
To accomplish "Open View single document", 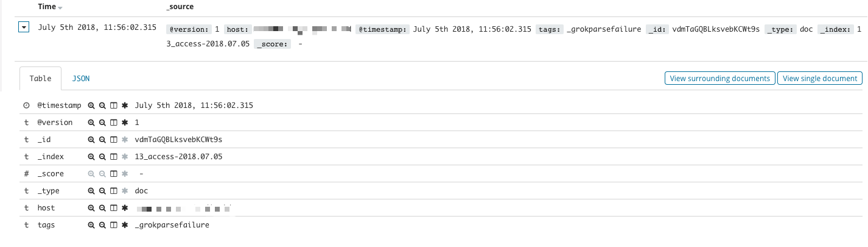I will [x=820, y=78].
